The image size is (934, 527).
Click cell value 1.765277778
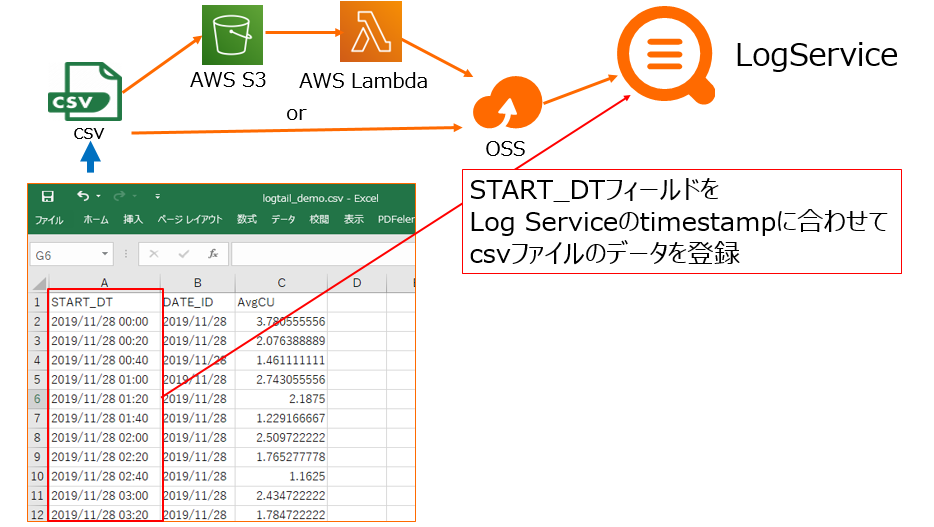pos(281,457)
